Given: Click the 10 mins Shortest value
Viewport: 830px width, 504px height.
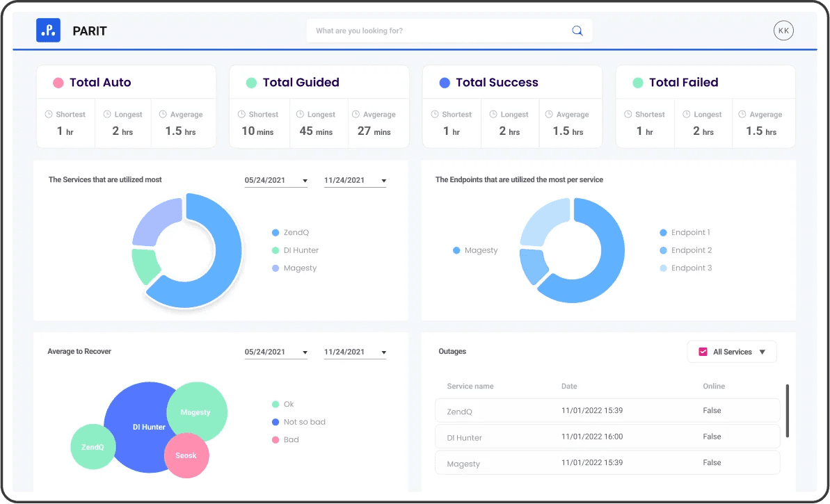Looking at the screenshot, I should click(x=258, y=131).
